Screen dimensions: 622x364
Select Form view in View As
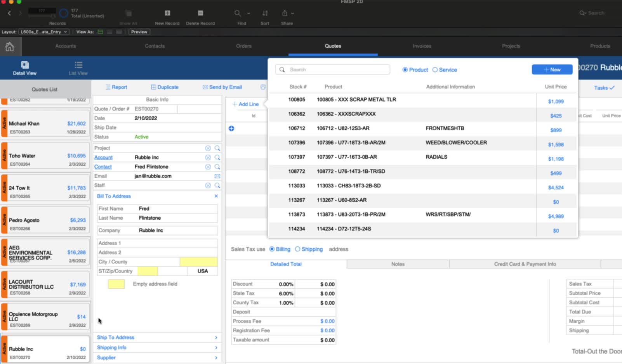(x=100, y=32)
